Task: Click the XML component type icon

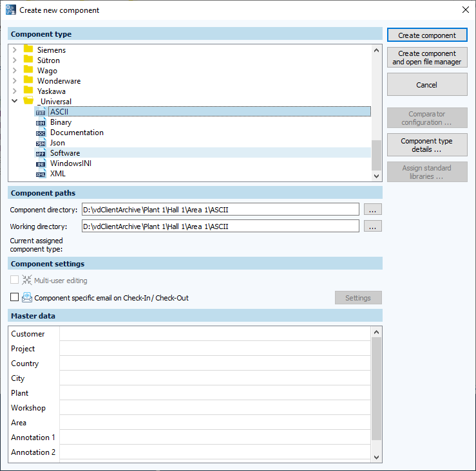Action: pos(41,174)
